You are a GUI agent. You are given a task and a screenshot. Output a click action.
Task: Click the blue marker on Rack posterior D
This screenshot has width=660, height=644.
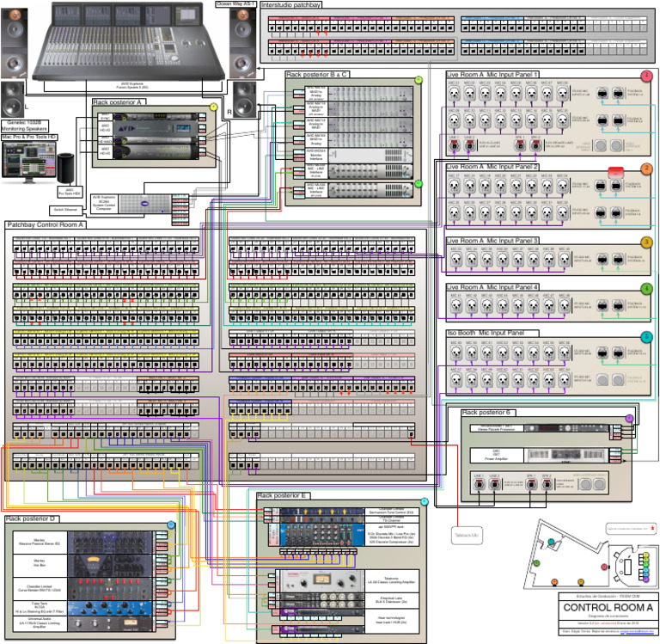point(171,524)
